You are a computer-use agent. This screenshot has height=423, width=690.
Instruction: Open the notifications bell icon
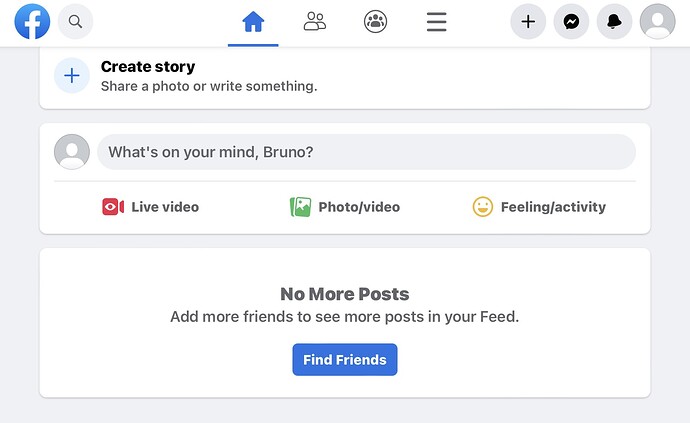point(614,21)
